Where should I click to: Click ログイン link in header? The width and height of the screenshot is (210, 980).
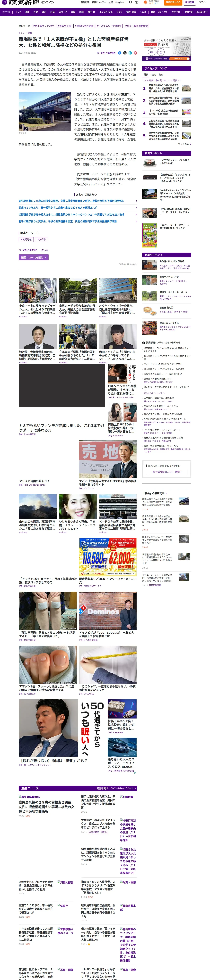202,2
